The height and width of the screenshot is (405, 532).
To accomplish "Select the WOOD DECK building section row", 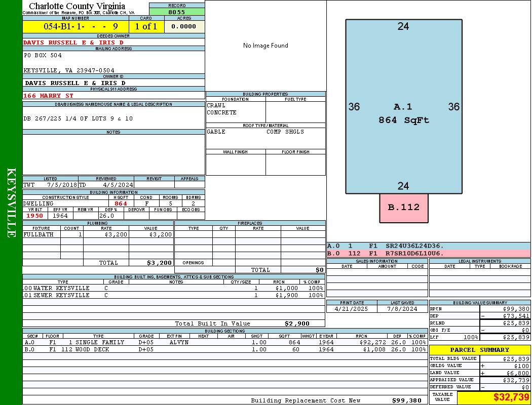I will pos(224,349).
